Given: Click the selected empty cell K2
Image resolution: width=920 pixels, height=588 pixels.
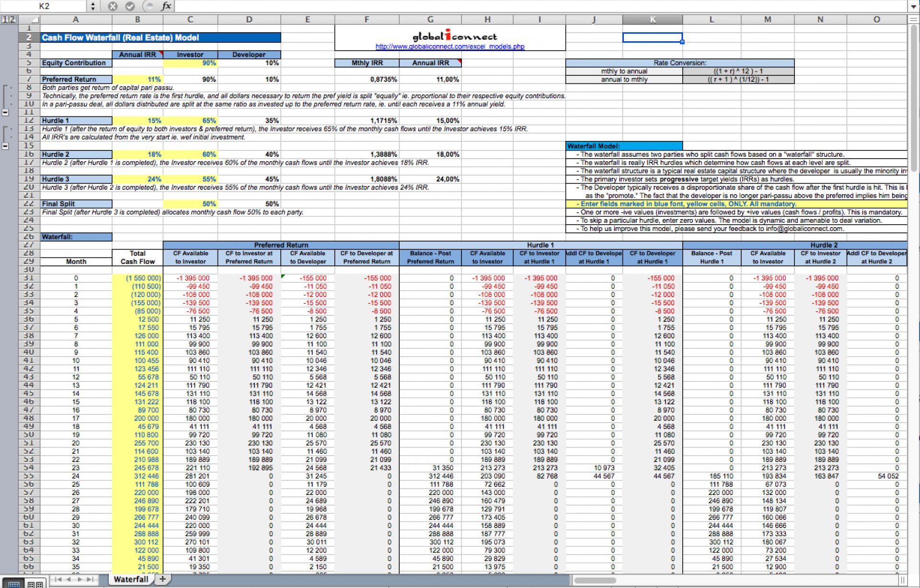Looking at the screenshot, I should click(x=653, y=37).
